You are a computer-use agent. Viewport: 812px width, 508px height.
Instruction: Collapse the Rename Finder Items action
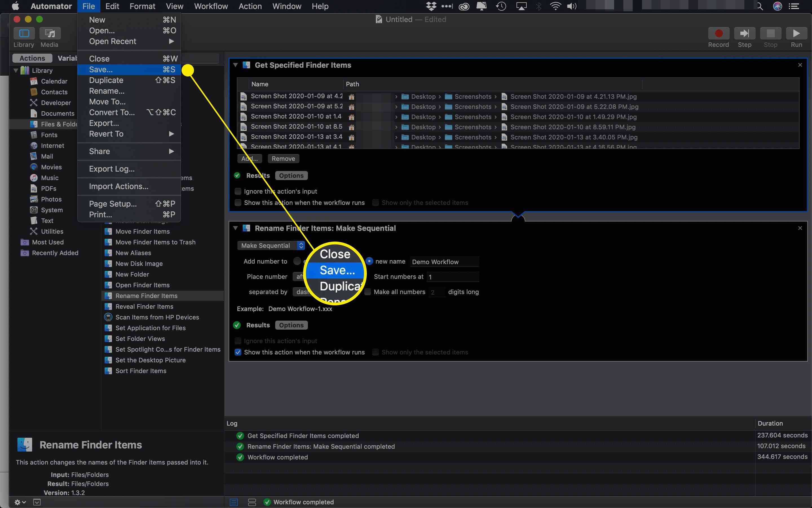[x=235, y=228]
